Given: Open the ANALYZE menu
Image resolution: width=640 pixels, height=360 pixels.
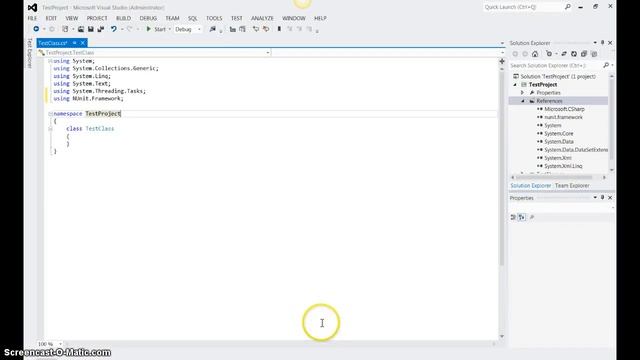Looking at the screenshot, I should click(x=262, y=18).
